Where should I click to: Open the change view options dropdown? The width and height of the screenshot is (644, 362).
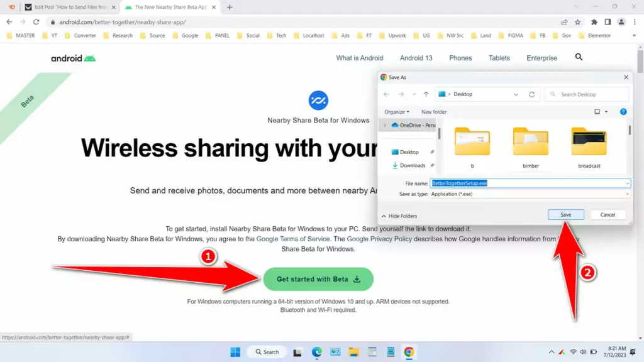(x=606, y=112)
